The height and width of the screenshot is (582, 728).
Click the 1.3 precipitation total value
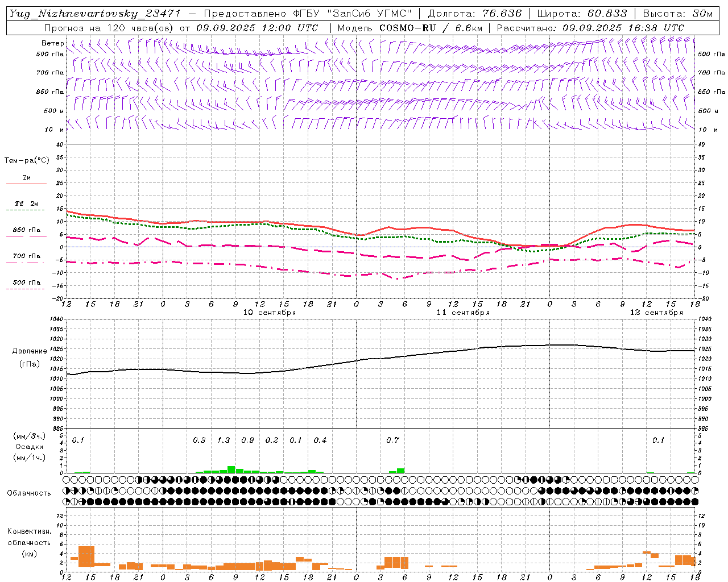[224, 440]
